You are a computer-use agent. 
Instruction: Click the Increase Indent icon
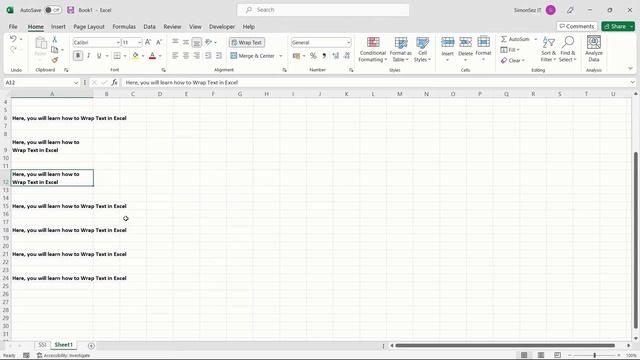(219, 56)
